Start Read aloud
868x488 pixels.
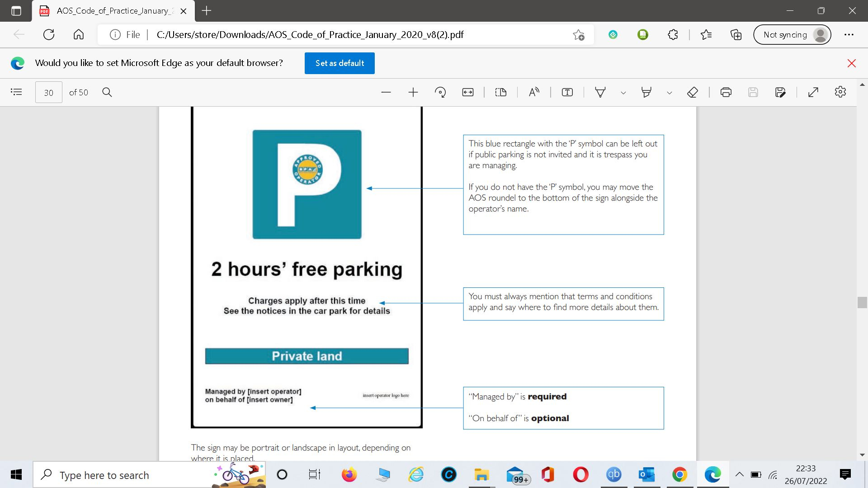point(534,92)
